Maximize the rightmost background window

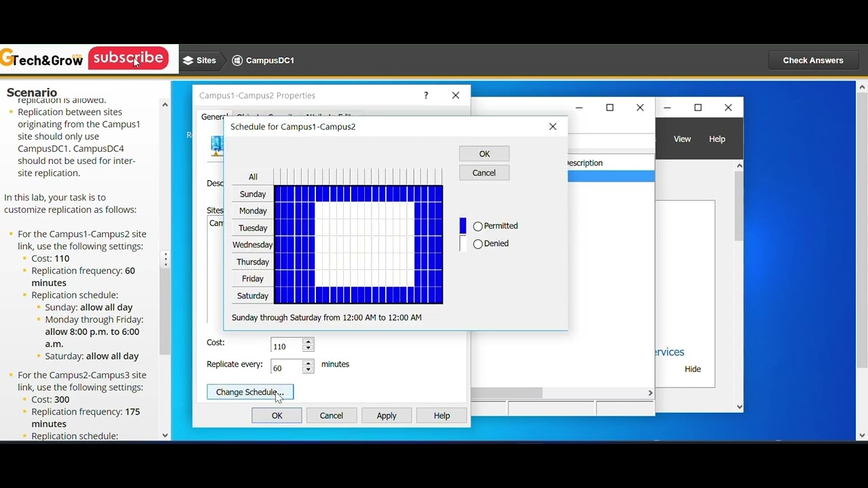click(x=698, y=107)
